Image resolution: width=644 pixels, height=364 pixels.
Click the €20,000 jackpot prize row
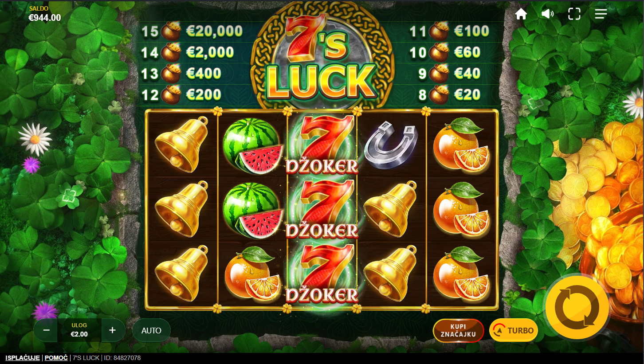coord(192,31)
